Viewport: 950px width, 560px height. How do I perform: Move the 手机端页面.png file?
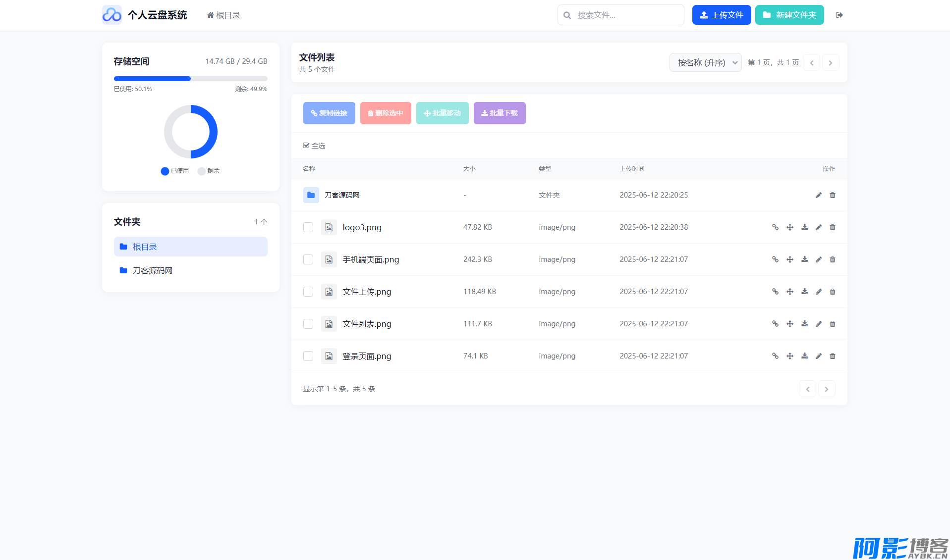(x=790, y=259)
